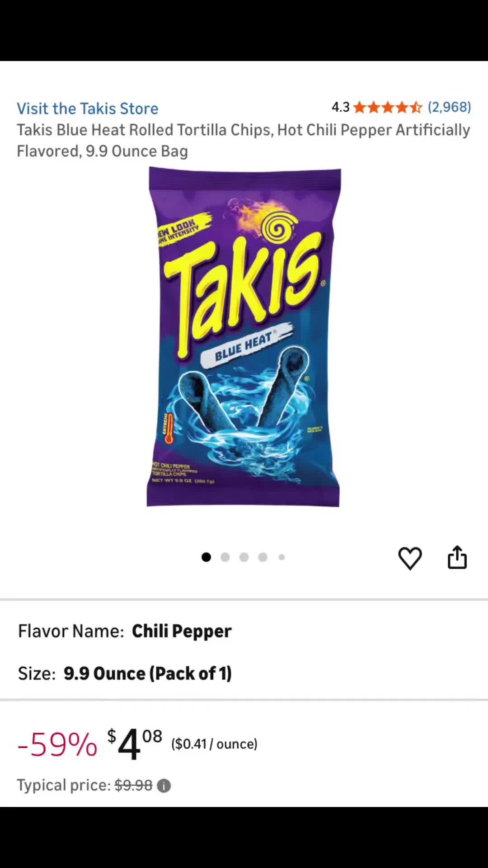Open the Takis Blue Heat bag image
The height and width of the screenshot is (868, 488).
244,337
